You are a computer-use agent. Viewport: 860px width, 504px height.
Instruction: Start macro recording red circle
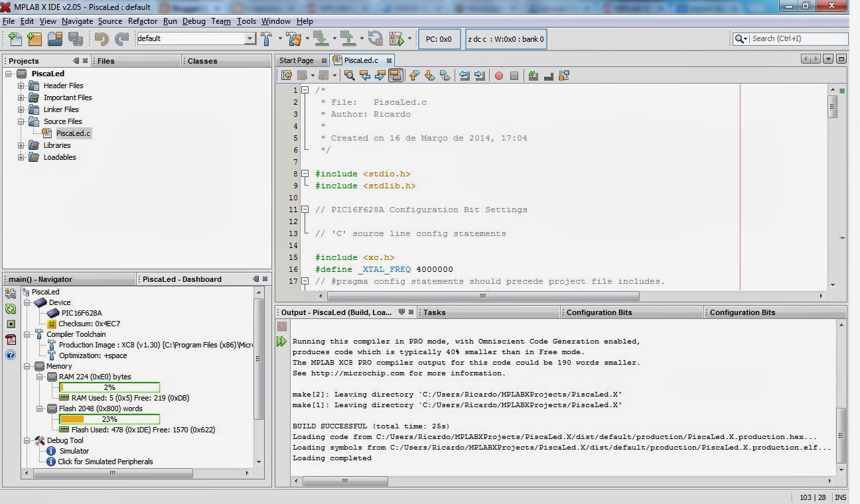499,76
